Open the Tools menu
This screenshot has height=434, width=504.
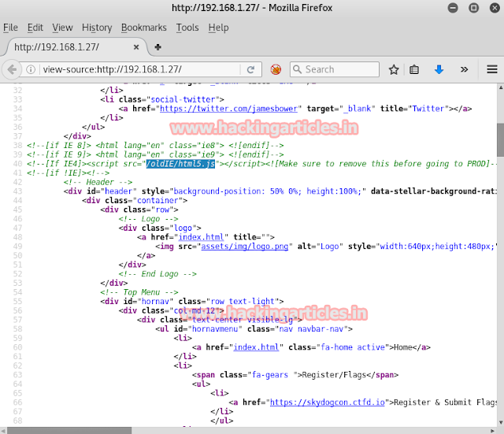pyautogui.click(x=187, y=28)
